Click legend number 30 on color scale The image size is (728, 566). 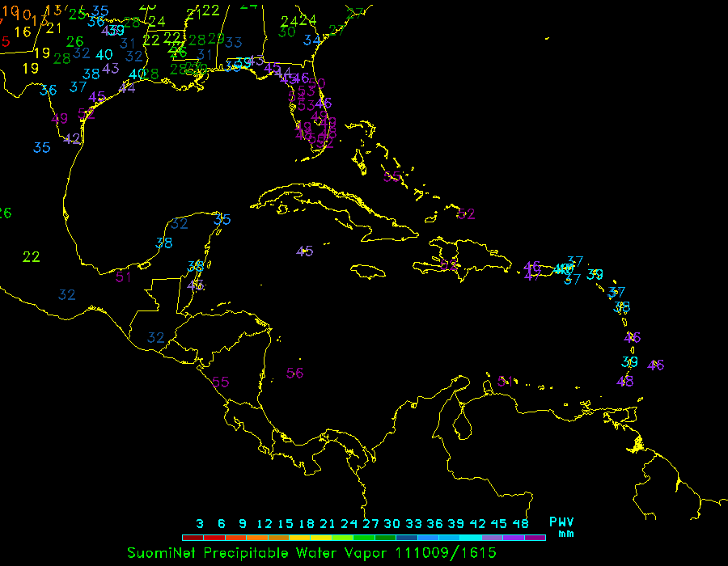(392, 523)
